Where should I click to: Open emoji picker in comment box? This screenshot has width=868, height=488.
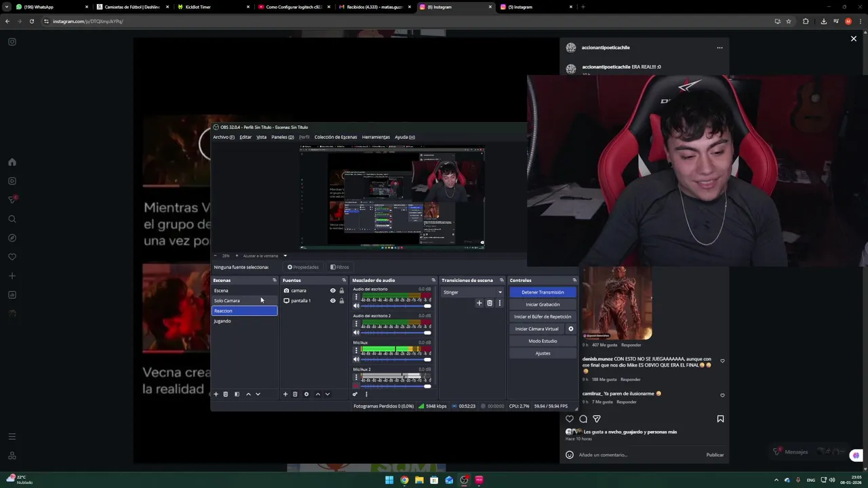(570, 455)
